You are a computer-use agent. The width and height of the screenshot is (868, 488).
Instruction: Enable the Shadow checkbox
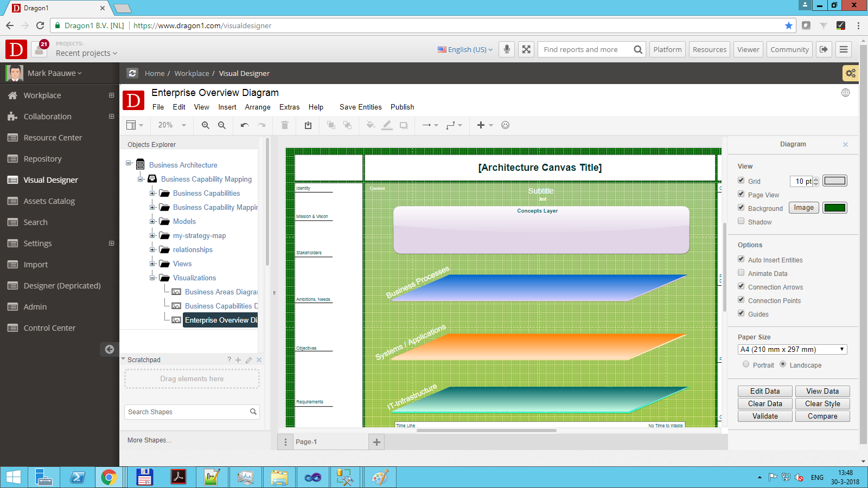tap(741, 221)
